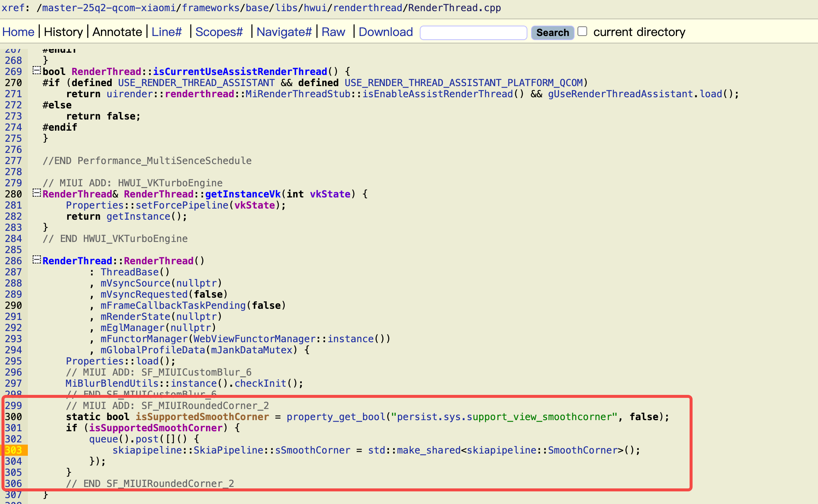Follow getInstanceVk definition link
The image size is (818, 504).
tap(243, 194)
